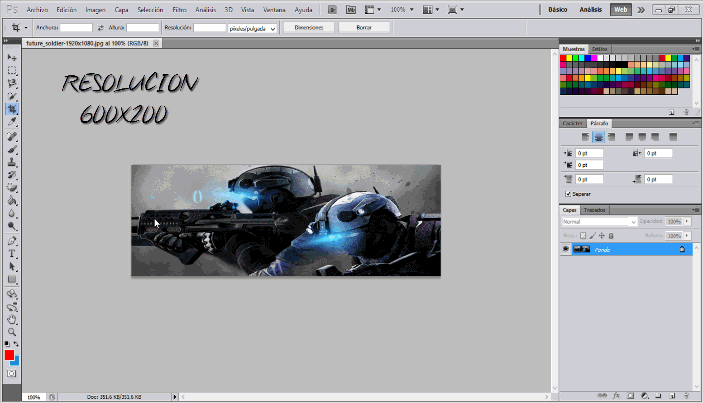
Task: Open the Capa menu
Action: tap(121, 9)
